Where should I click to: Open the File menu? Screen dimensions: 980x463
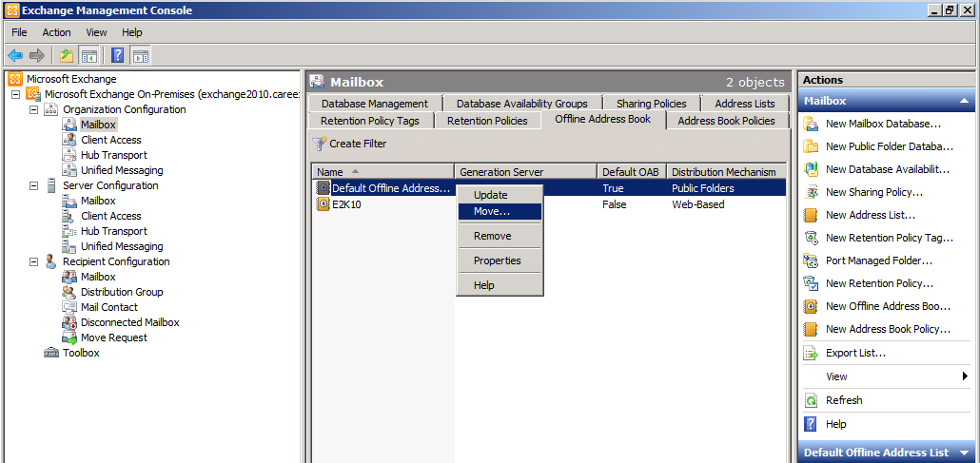click(x=19, y=32)
